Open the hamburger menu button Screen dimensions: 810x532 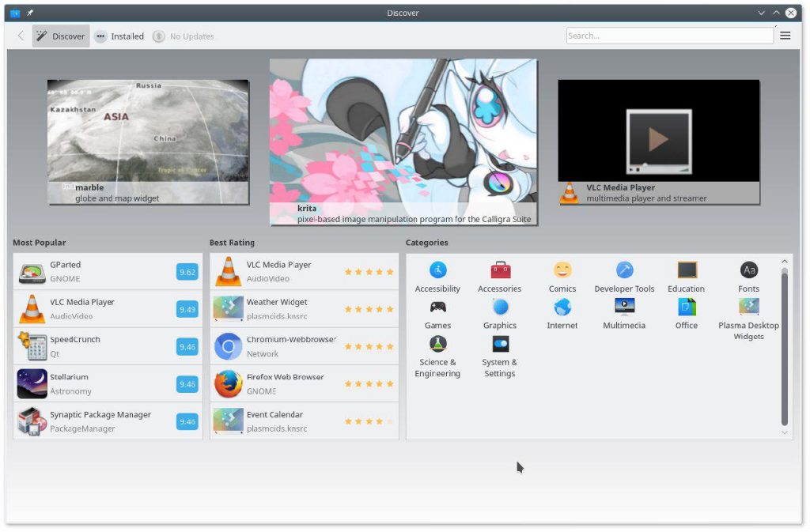click(785, 36)
